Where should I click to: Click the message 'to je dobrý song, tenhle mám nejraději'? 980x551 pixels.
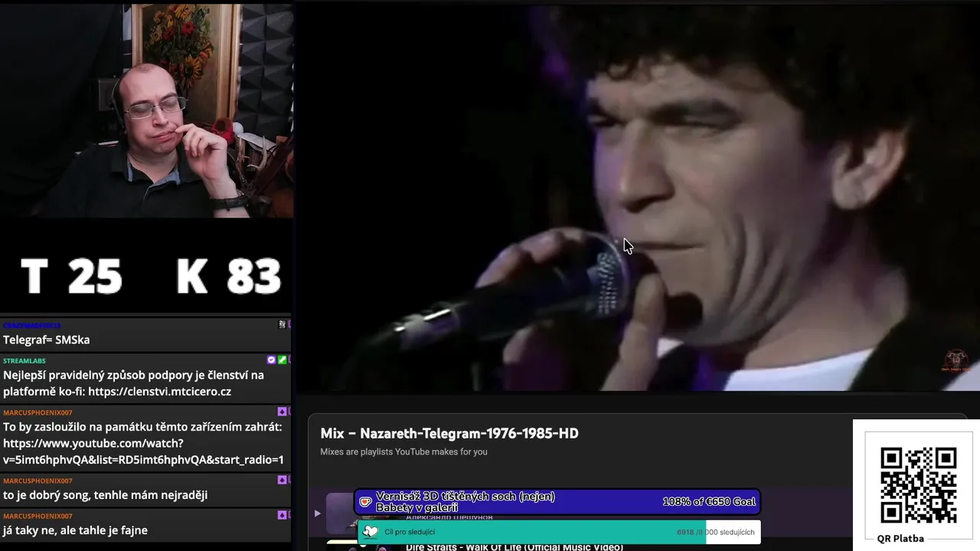click(106, 495)
